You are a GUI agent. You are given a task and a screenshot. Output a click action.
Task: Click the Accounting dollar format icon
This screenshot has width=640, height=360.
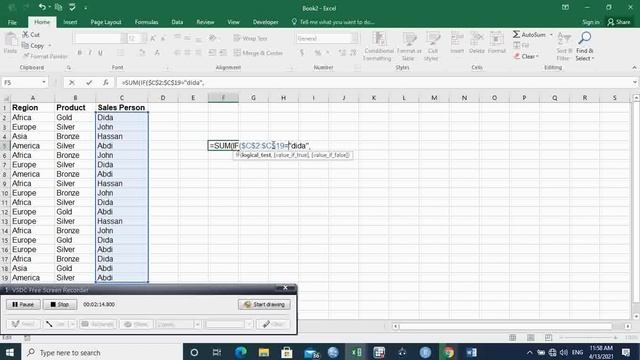pyautogui.click(x=302, y=53)
